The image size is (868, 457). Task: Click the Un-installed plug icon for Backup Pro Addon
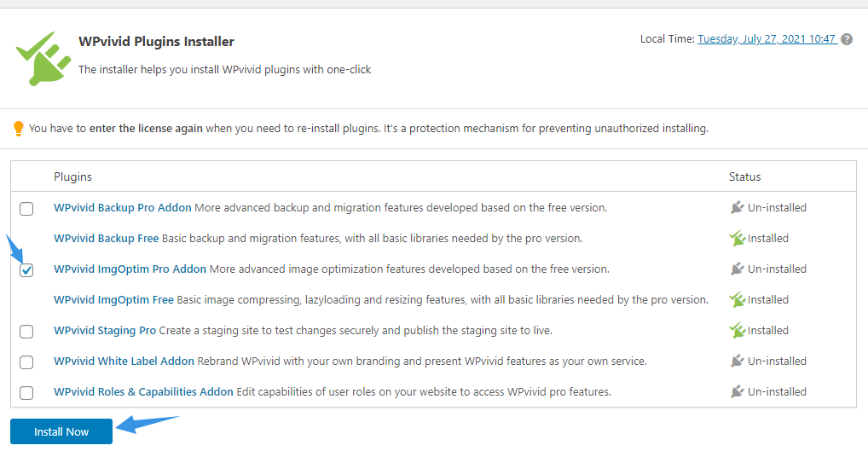[x=737, y=207]
